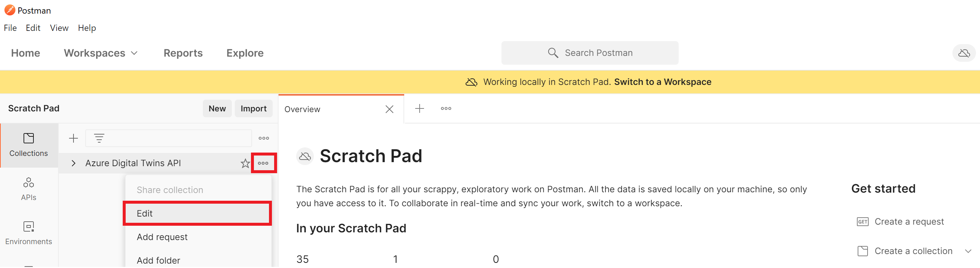Open a new tab with plus icon

pyautogui.click(x=419, y=108)
